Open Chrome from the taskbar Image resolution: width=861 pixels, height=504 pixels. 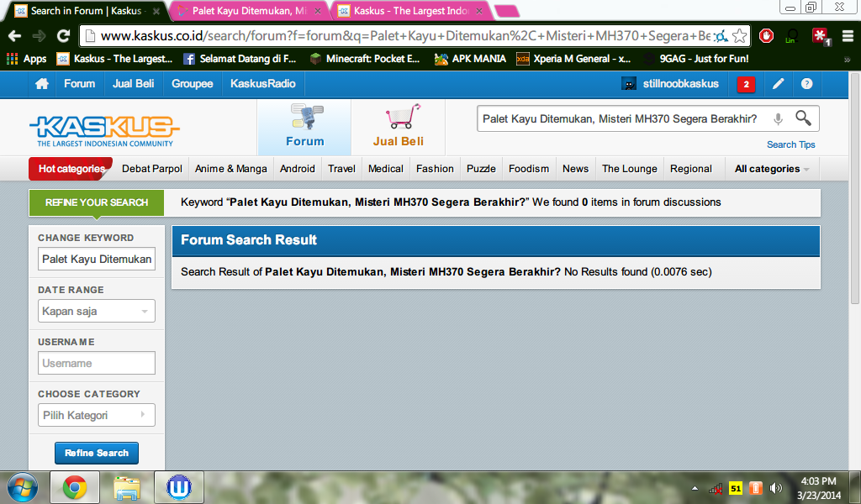(75, 487)
